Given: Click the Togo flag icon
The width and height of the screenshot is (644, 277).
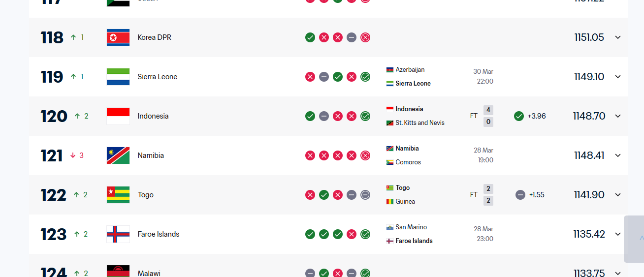Looking at the screenshot, I should tap(118, 195).
